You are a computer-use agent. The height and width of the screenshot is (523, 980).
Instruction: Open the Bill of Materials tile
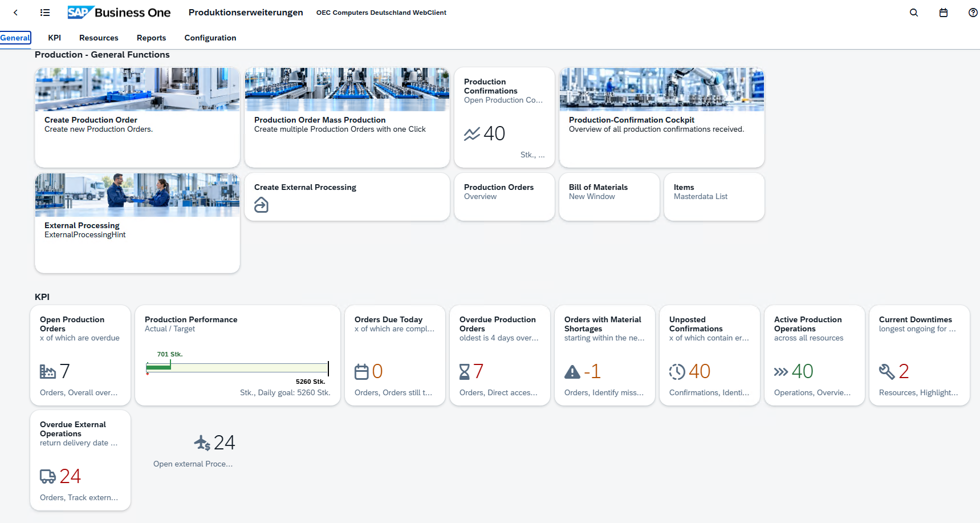point(609,197)
